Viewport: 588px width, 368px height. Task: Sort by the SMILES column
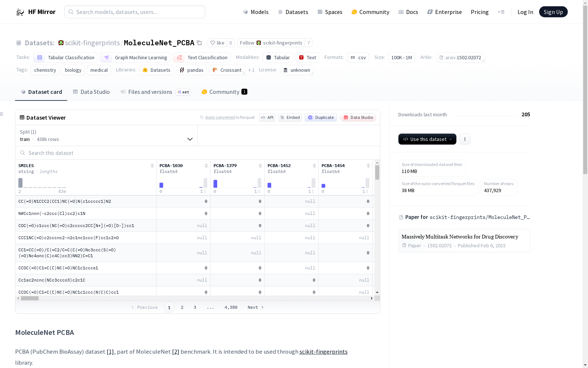(152, 166)
